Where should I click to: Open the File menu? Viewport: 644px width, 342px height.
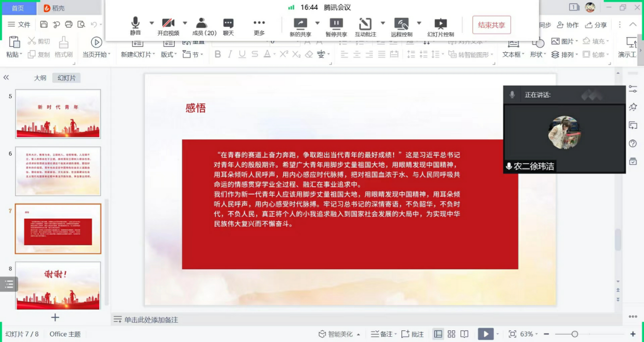[x=19, y=24]
